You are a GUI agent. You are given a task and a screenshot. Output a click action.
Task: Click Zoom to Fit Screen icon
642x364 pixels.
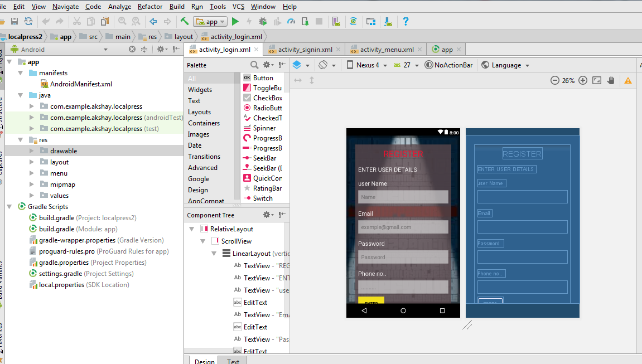pyautogui.click(x=597, y=80)
